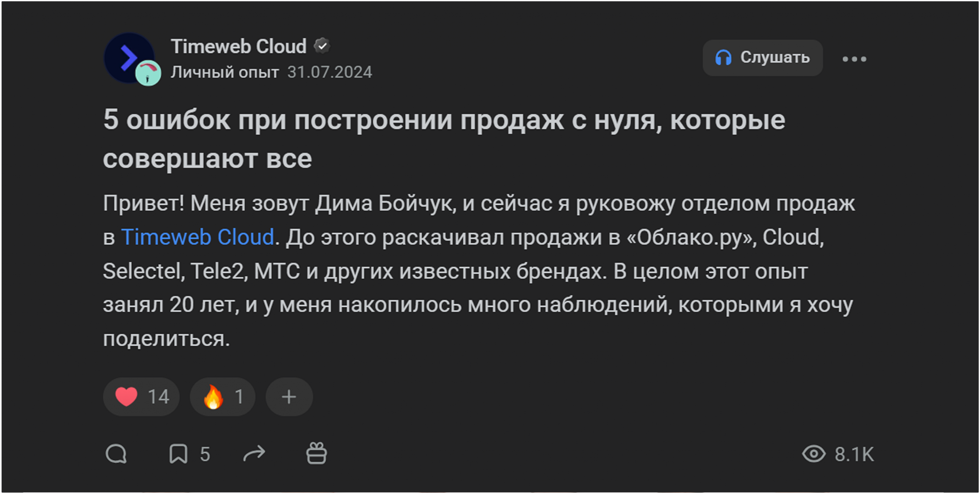Toggle the fire reaction with 1

click(x=223, y=397)
